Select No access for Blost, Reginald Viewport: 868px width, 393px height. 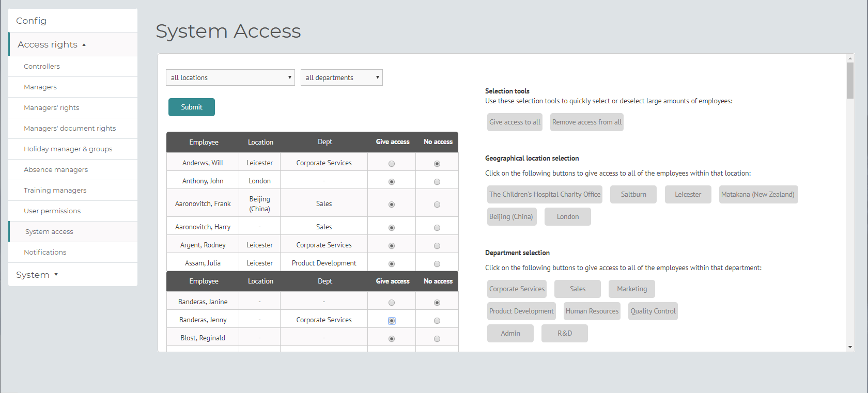[x=437, y=339]
